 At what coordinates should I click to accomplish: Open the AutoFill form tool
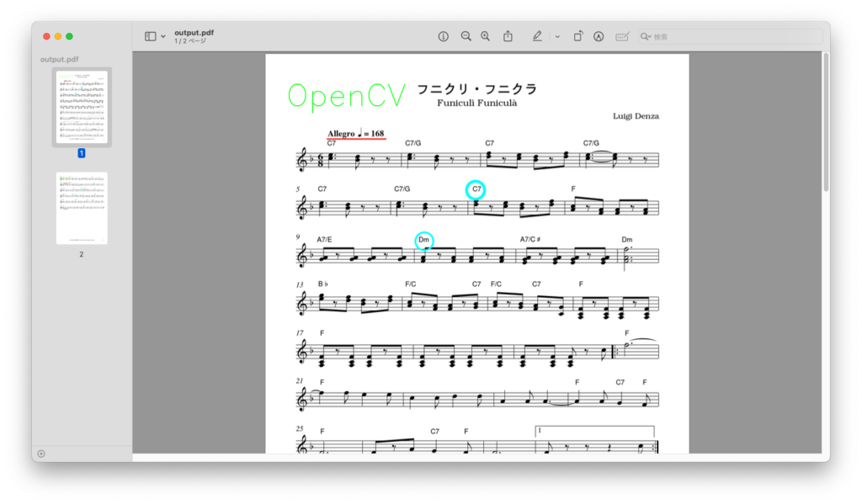click(620, 36)
